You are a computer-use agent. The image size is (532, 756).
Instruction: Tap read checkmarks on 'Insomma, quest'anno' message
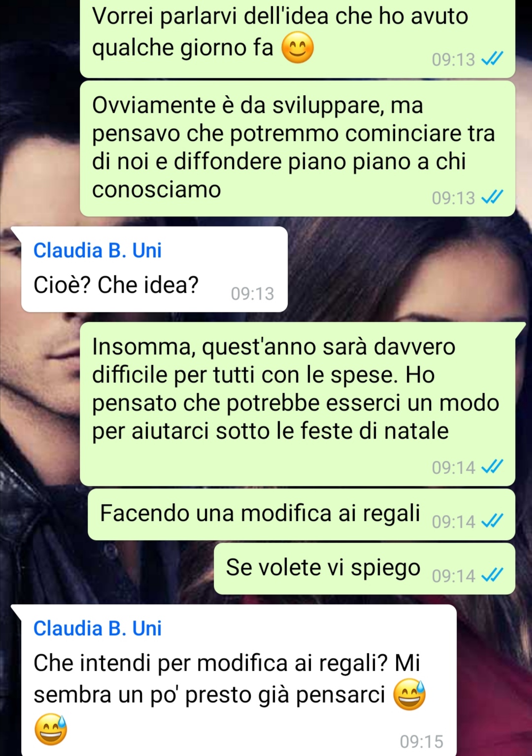click(492, 467)
